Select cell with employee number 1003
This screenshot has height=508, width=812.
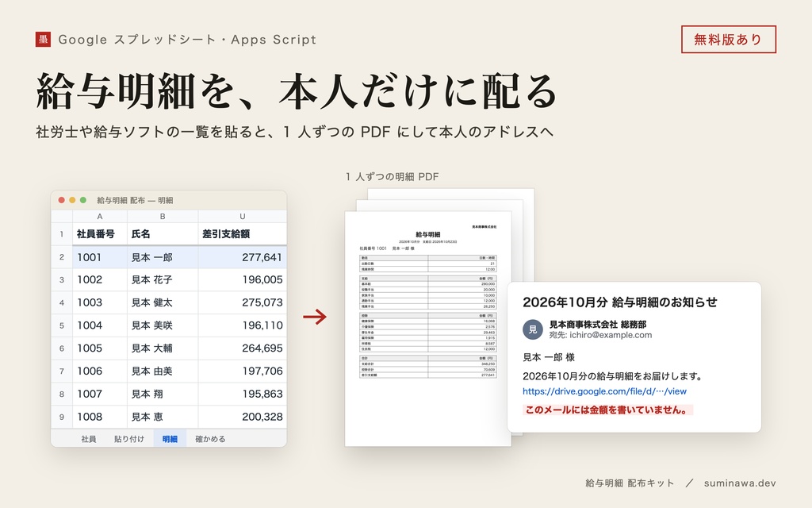coord(99,302)
